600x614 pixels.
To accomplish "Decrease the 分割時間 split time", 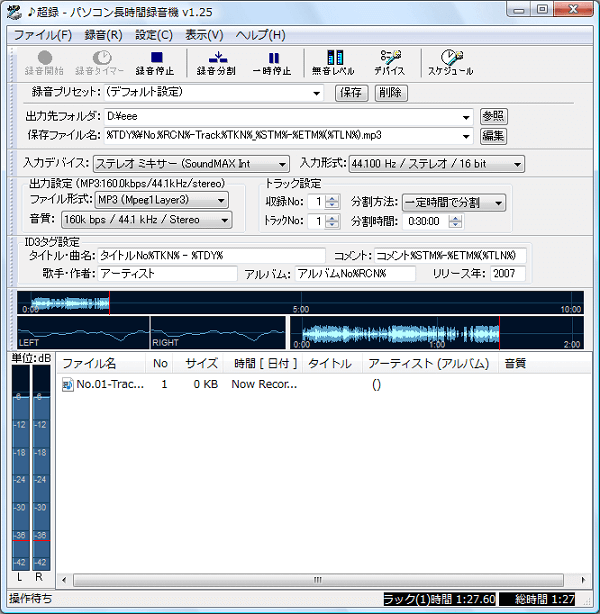I will [x=455, y=224].
